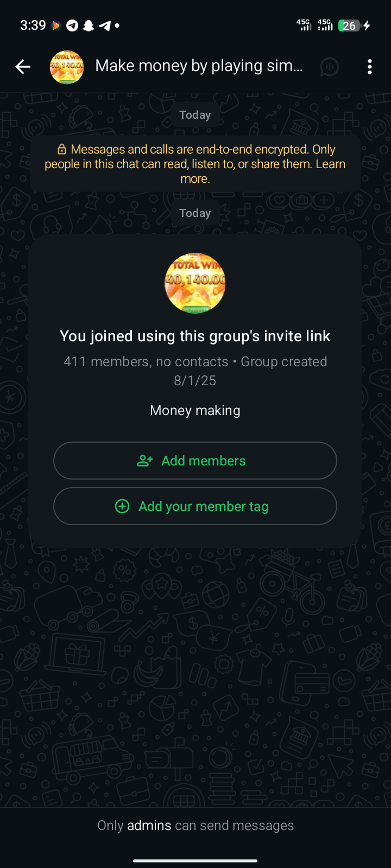Viewport: 391px width, 868px height.
Task: Tap the large group avatar in the card
Action: click(195, 283)
